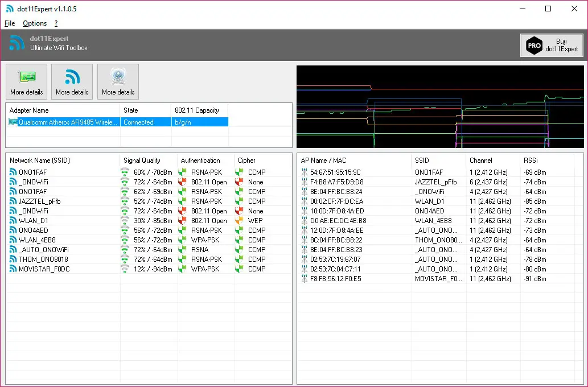Click the red shield icon for WLAN_D1 authentication
588x387 pixels.
click(183, 221)
